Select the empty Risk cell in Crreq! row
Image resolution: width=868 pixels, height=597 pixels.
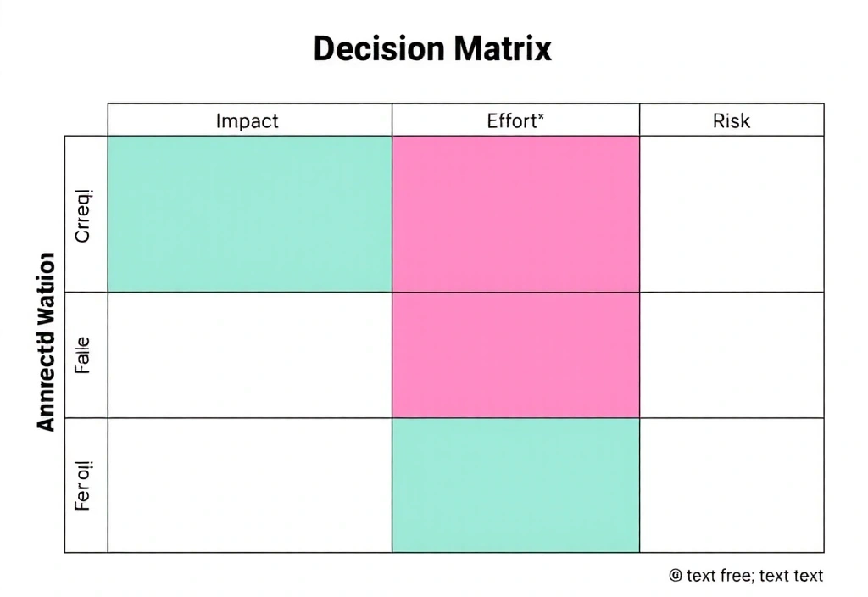click(x=732, y=214)
